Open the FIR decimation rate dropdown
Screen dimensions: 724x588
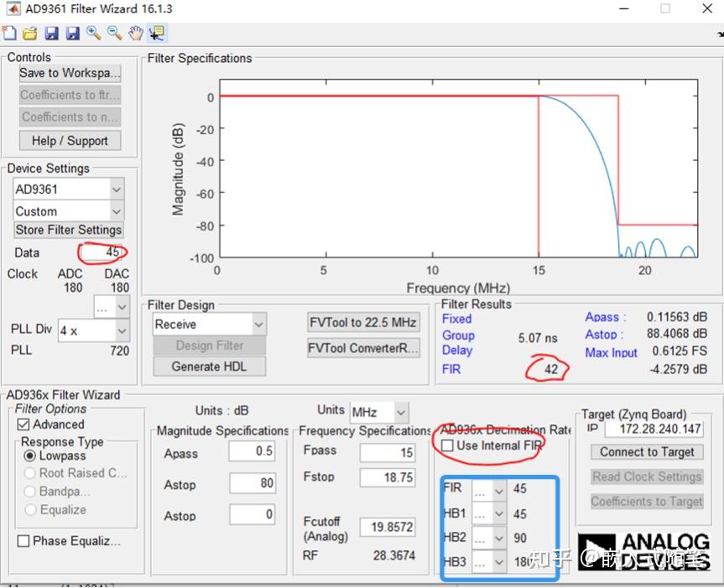[489, 490]
